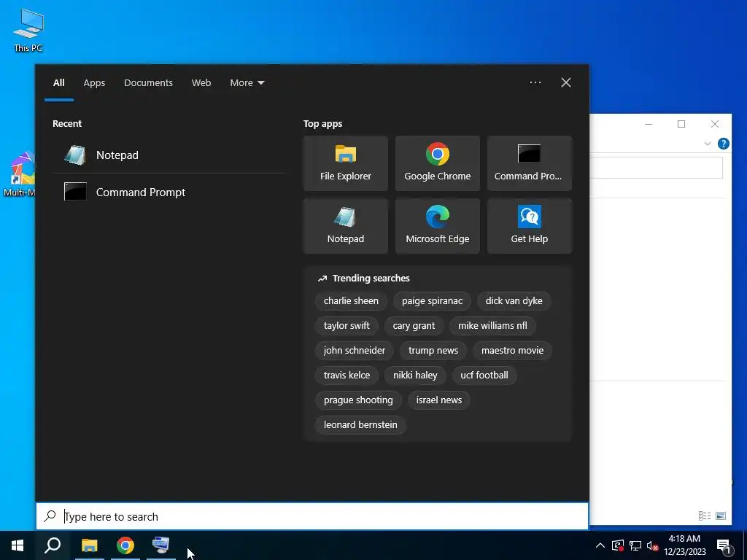The height and width of the screenshot is (560, 747).
Task: Search trending topic maestro movie
Action: point(513,350)
